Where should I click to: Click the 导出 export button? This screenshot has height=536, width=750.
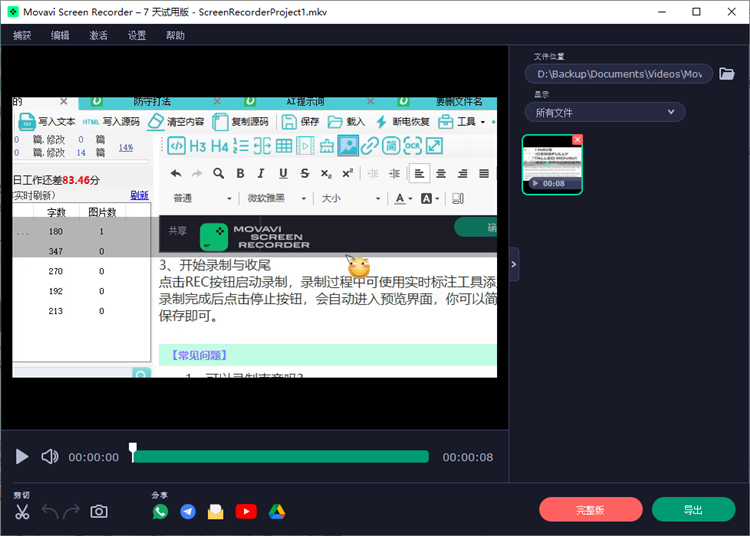pyautogui.click(x=693, y=510)
